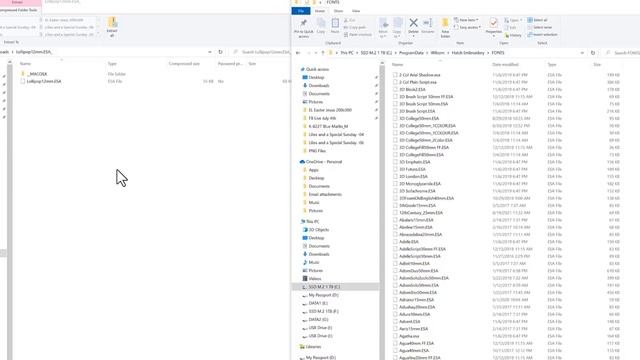This screenshot has width=640, height=360.
Task: Check the box for Advent.ESA
Action: tap(395, 322)
